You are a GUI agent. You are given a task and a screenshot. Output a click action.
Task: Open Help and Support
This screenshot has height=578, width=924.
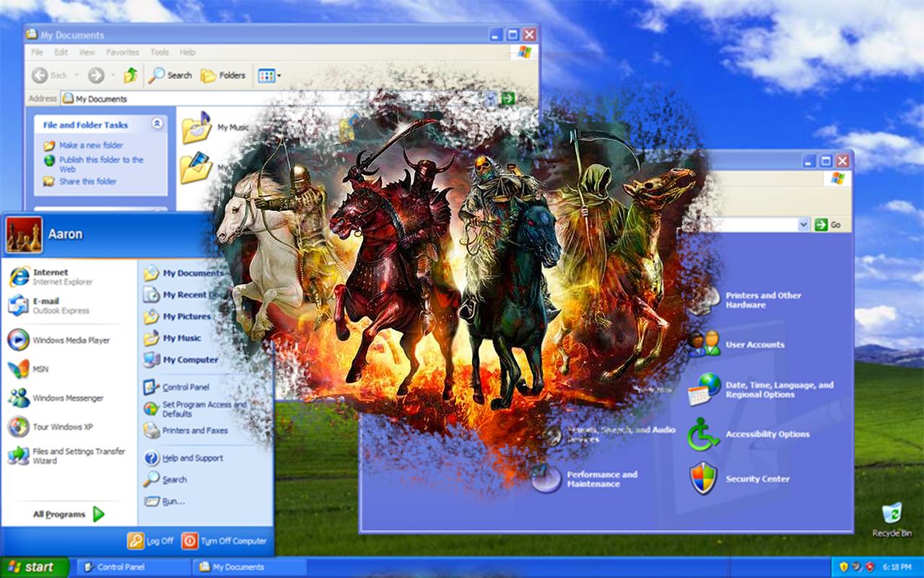[x=184, y=458]
